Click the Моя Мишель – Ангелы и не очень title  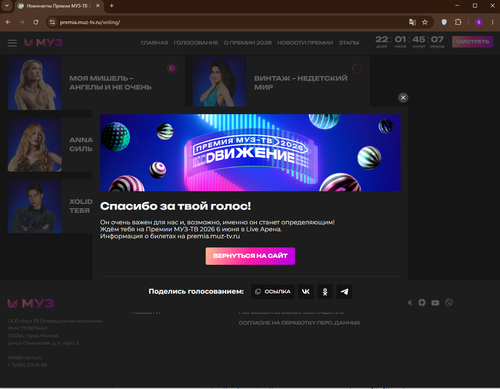coord(110,83)
